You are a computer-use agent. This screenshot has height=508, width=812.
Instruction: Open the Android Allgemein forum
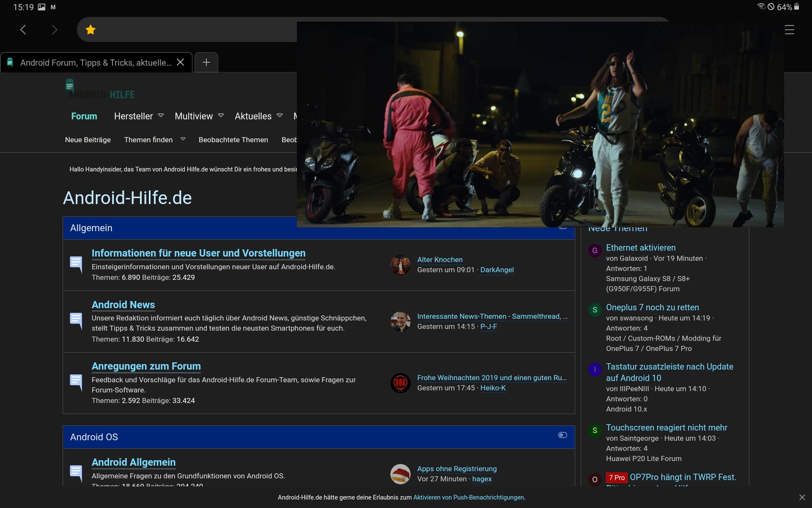coord(133,462)
